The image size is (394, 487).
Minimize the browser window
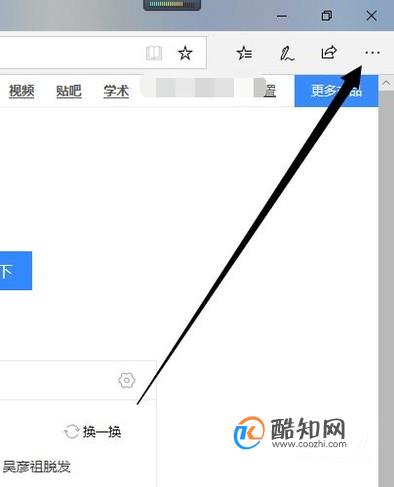tap(282, 16)
